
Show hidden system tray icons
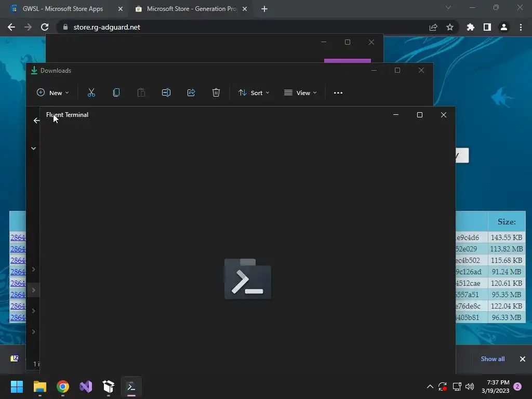[x=430, y=387]
